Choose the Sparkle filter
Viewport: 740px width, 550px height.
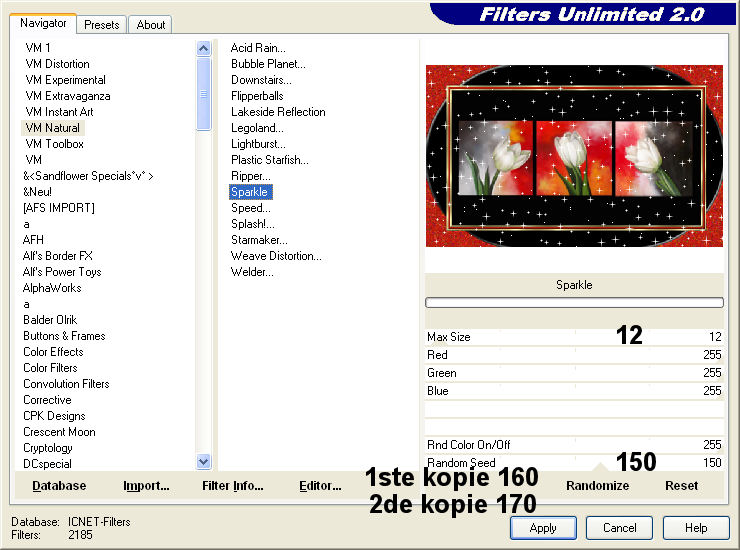pos(250,192)
